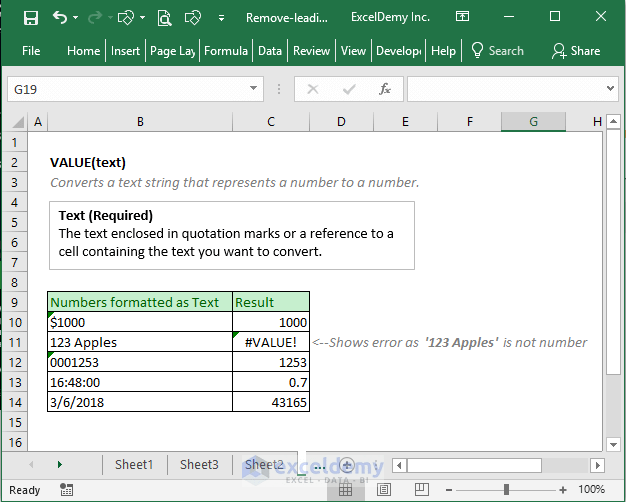Click the zoom slider handle
This screenshot has width=626, height=502.
pos(506,490)
